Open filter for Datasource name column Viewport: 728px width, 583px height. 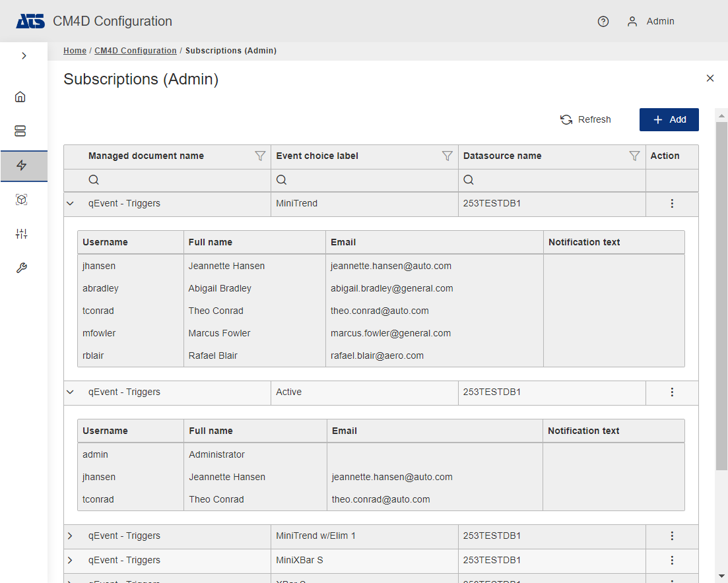(634, 156)
